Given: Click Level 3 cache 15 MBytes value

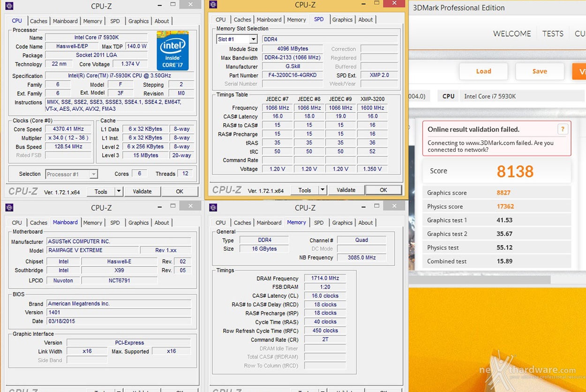Looking at the screenshot, I should (x=145, y=155).
